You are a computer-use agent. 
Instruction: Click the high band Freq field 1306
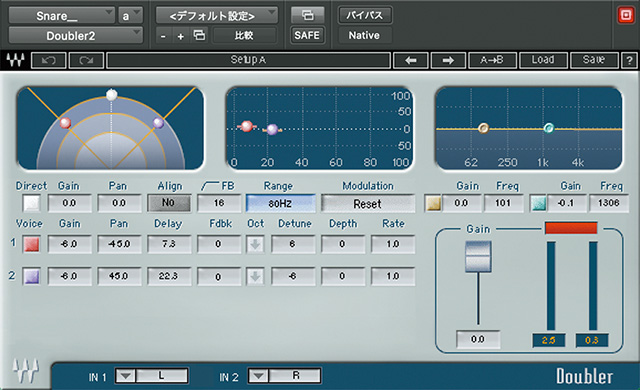pyautogui.click(x=609, y=203)
